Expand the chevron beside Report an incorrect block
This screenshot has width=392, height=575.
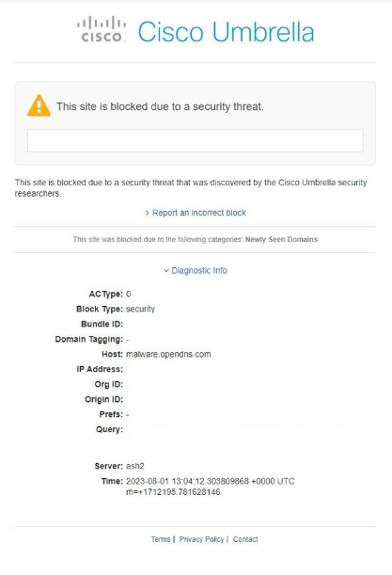click(148, 213)
